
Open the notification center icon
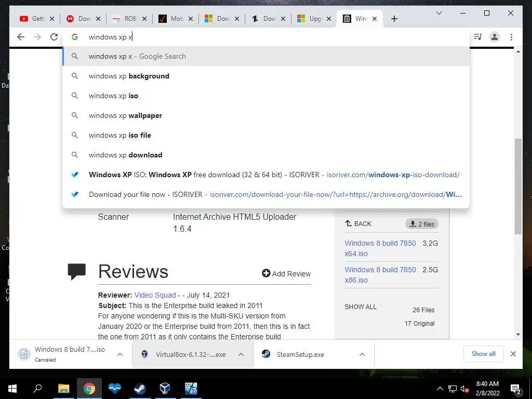(515, 389)
